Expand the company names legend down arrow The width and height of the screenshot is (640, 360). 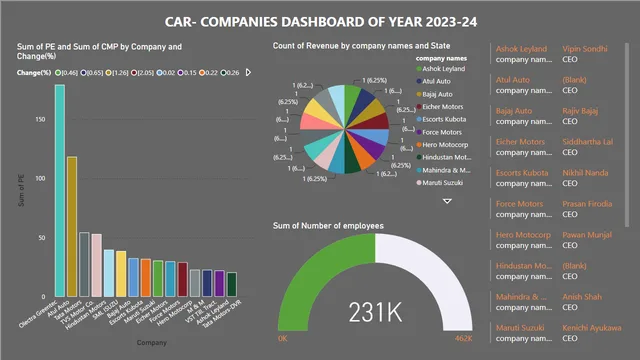coord(447,201)
